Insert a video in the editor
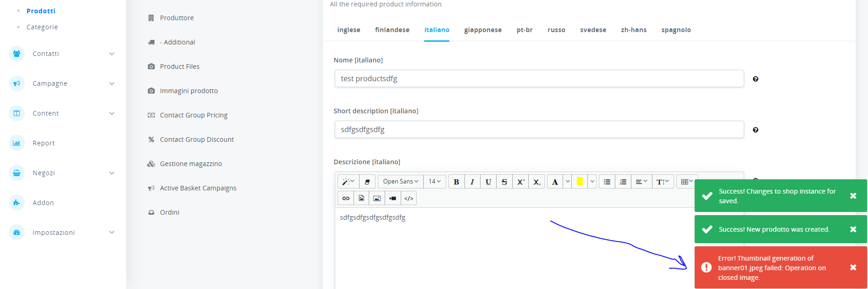This screenshot has height=289, width=868. tap(393, 198)
